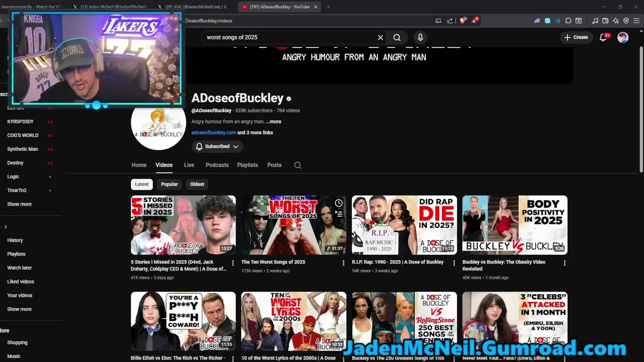Screen dimensions: 644x362
Task: Open the YouTube notifications bell
Action: click(x=603, y=37)
